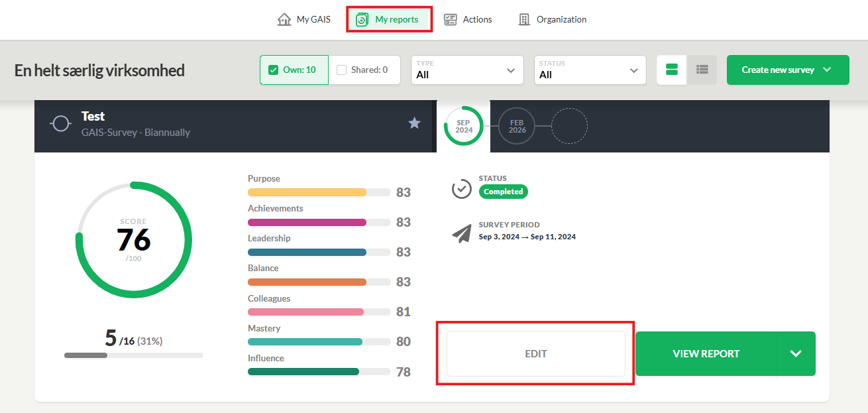This screenshot has height=413, width=868.
Task: Click the My reports chart icon
Action: pyautogui.click(x=362, y=19)
